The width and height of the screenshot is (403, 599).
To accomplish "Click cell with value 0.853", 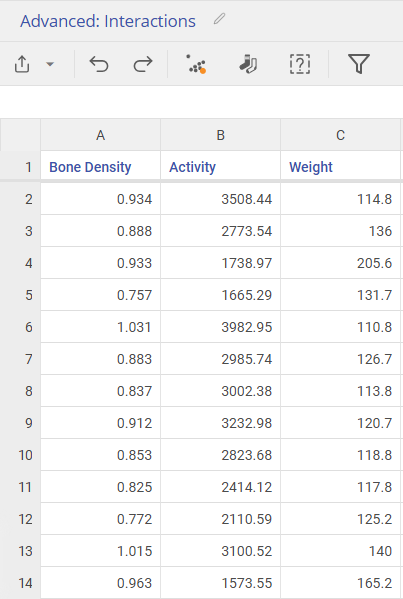I will [100, 455].
